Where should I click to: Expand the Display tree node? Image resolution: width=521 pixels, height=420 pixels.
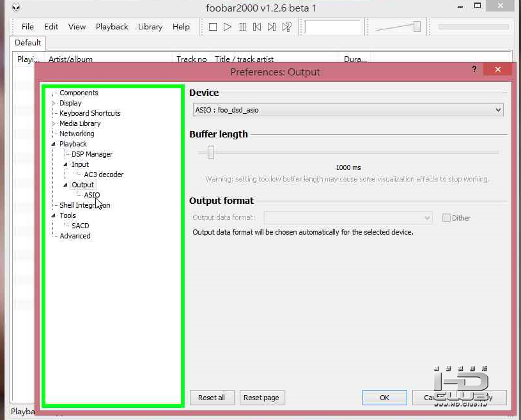point(54,103)
